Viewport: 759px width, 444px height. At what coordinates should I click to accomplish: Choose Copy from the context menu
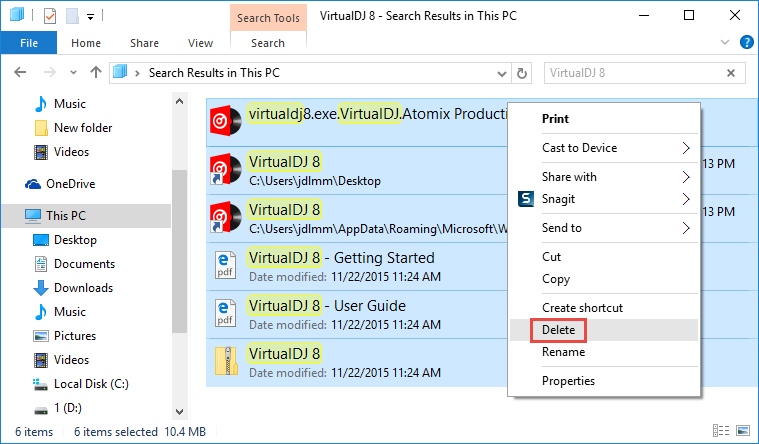coord(604,279)
